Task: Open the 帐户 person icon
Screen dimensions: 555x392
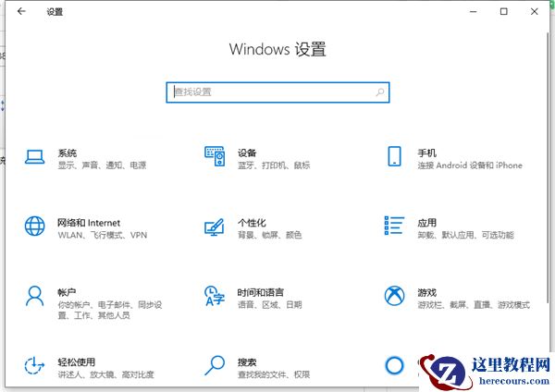Action: point(35,296)
